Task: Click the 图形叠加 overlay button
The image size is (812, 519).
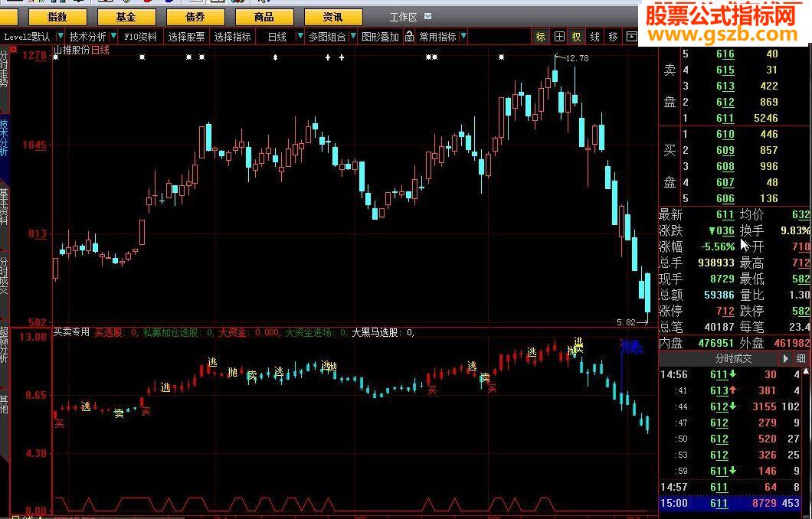Action: (381, 37)
